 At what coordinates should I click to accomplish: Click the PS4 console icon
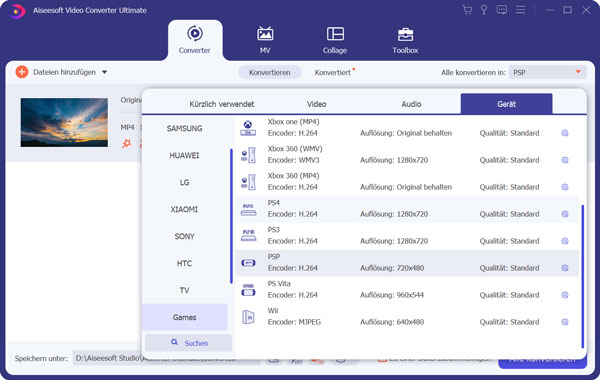248,209
